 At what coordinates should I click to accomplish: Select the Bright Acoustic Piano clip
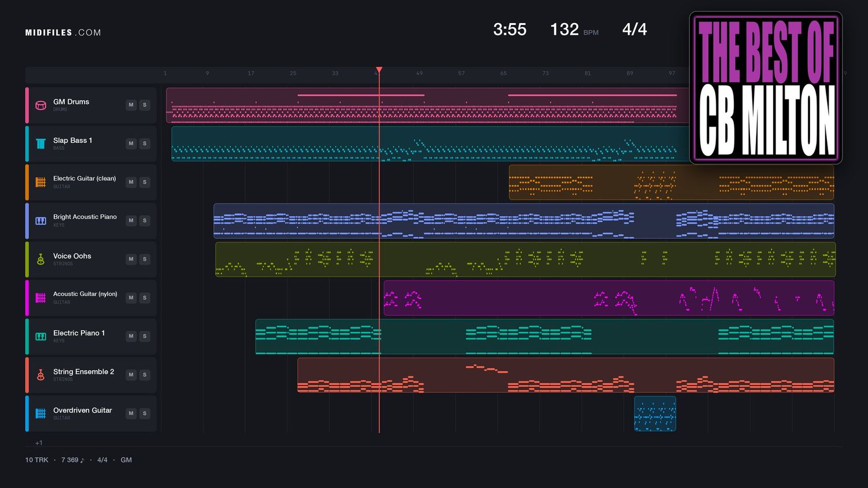click(x=524, y=221)
